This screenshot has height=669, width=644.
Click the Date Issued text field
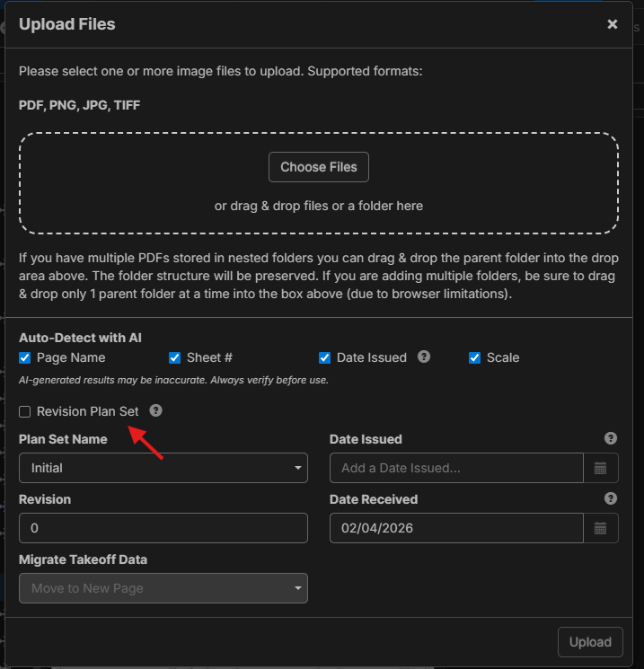(x=456, y=468)
